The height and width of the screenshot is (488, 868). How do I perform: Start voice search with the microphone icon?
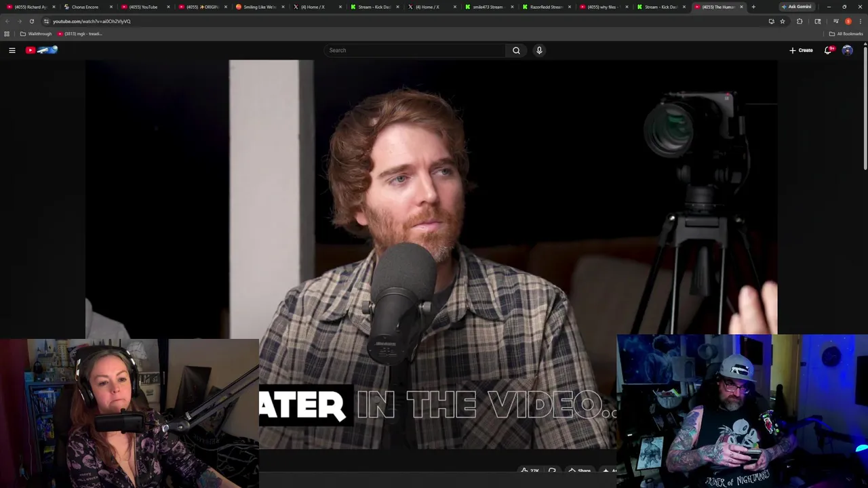(x=539, y=50)
